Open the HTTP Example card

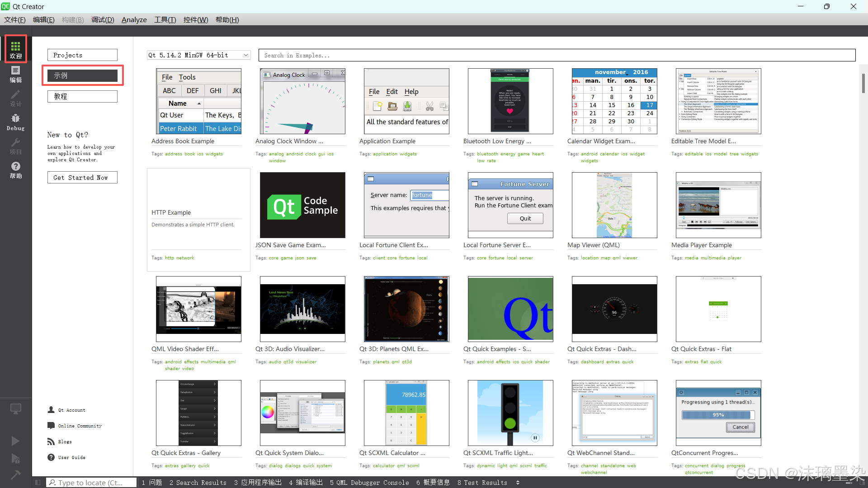(x=198, y=220)
